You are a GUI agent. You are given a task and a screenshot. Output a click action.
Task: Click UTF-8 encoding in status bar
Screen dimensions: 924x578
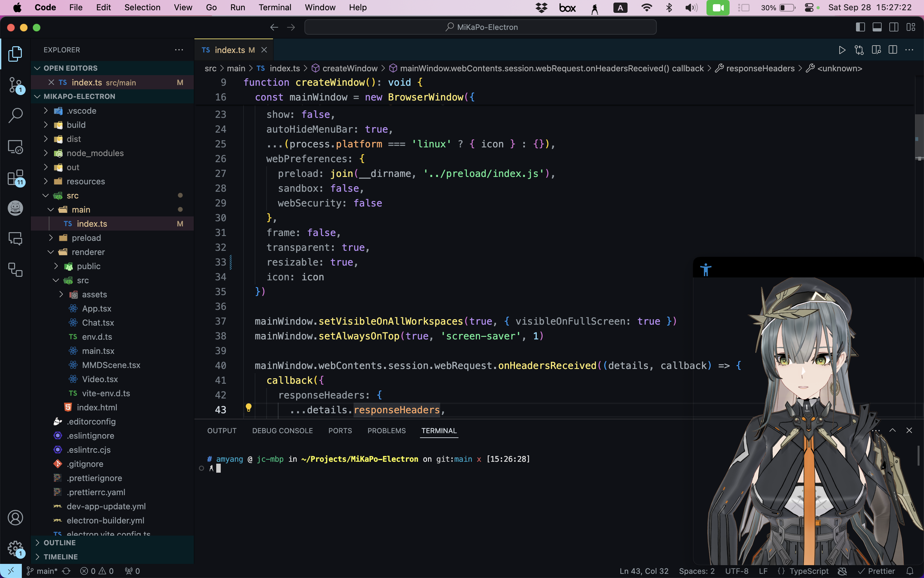tap(737, 571)
